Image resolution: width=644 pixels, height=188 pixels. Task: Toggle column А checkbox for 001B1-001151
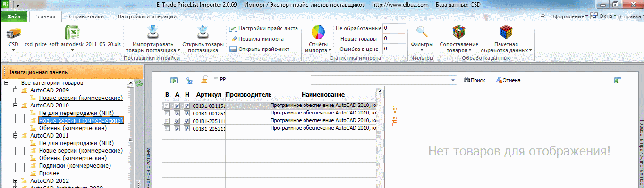click(177, 106)
